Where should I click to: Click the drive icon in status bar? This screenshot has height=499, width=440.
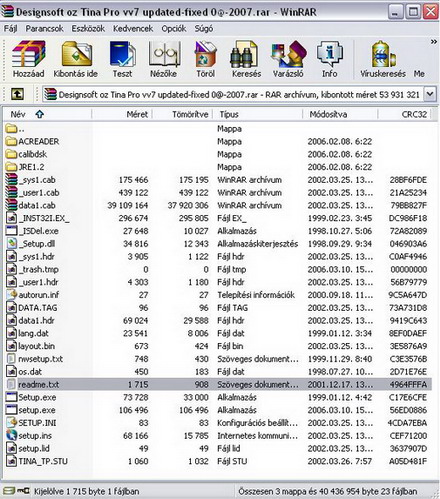tap(9, 491)
